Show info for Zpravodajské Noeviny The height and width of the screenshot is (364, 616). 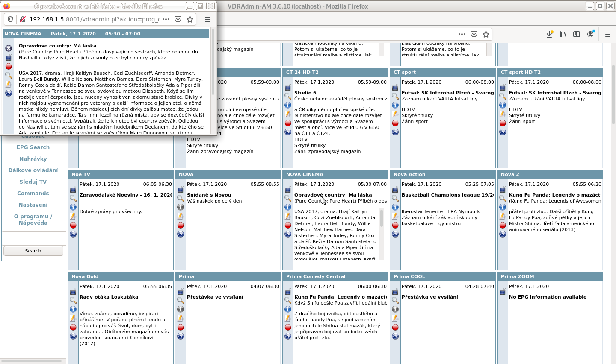[73, 207]
